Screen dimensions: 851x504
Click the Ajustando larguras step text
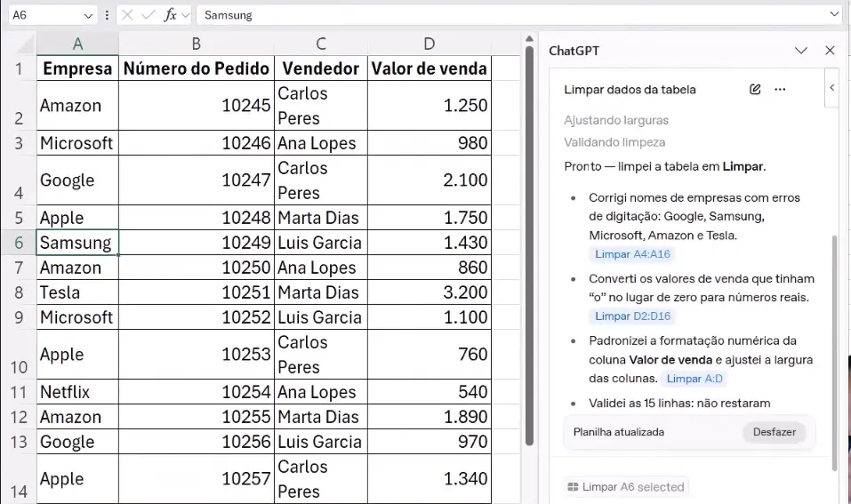pyautogui.click(x=616, y=120)
